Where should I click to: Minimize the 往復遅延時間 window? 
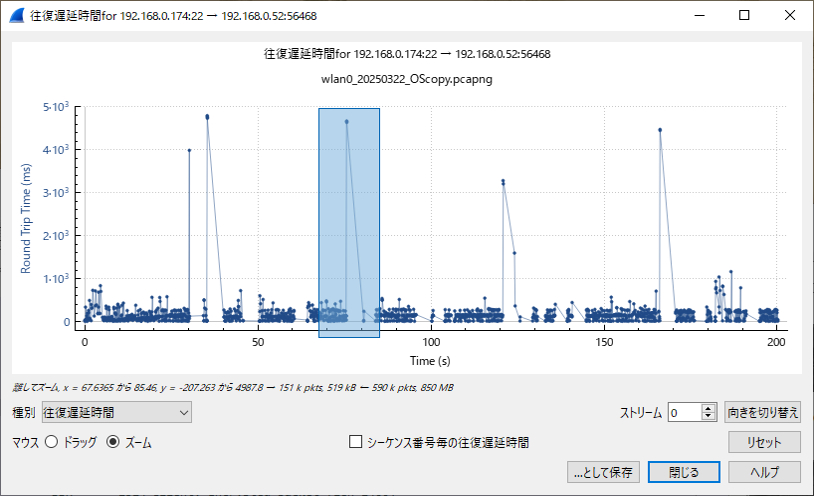coord(699,15)
